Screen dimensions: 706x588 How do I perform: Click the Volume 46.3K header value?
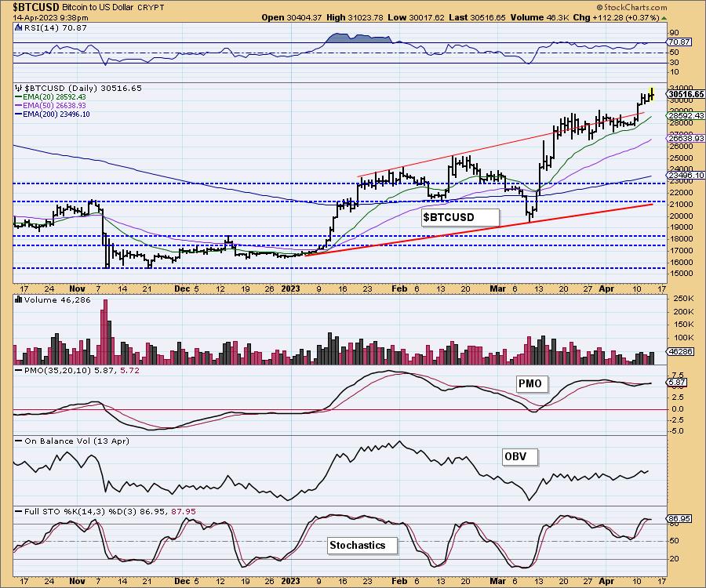coord(540,17)
